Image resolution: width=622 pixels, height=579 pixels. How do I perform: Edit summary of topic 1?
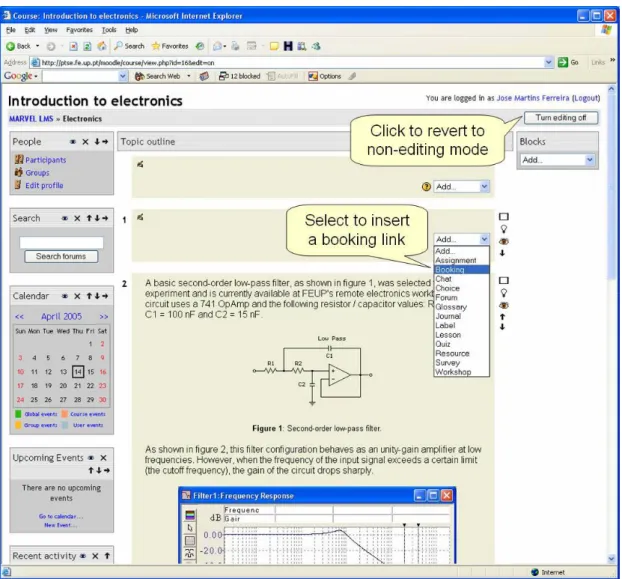pos(140,217)
